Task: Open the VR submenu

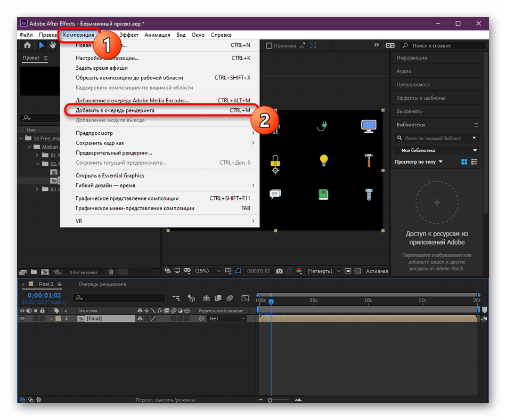Action: tap(160, 221)
